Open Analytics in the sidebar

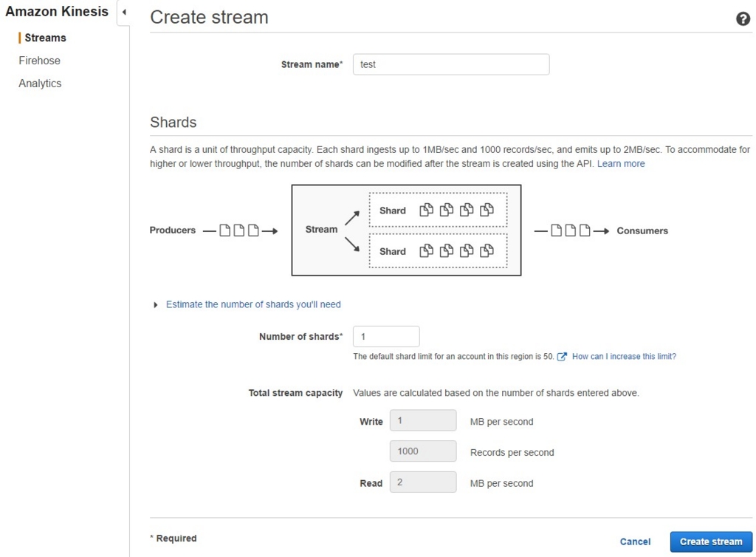point(40,83)
